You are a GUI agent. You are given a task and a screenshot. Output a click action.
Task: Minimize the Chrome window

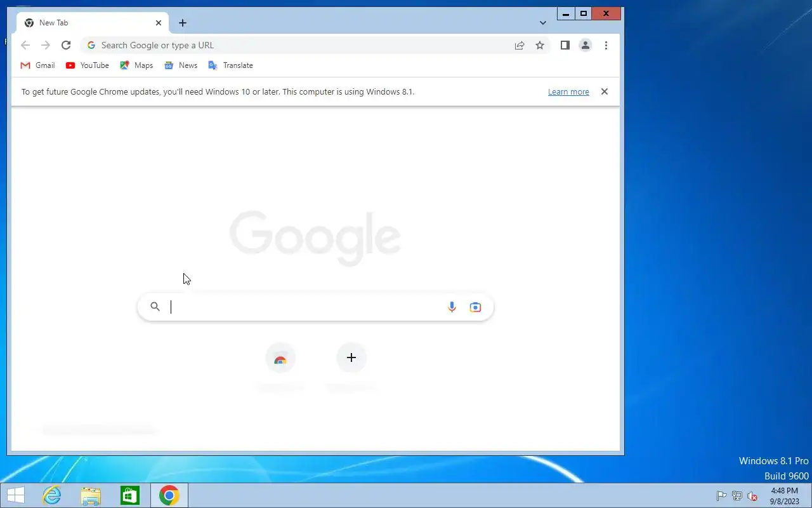[x=566, y=13]
